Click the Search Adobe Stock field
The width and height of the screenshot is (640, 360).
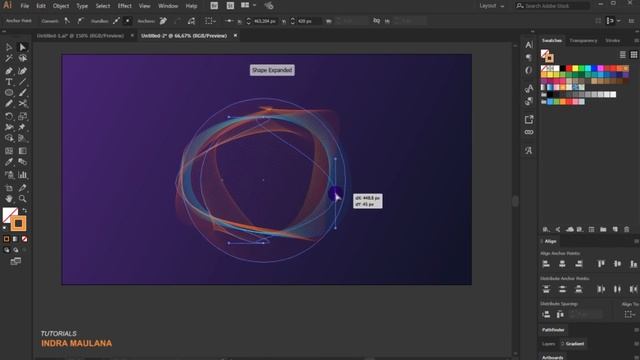point(552,6)
